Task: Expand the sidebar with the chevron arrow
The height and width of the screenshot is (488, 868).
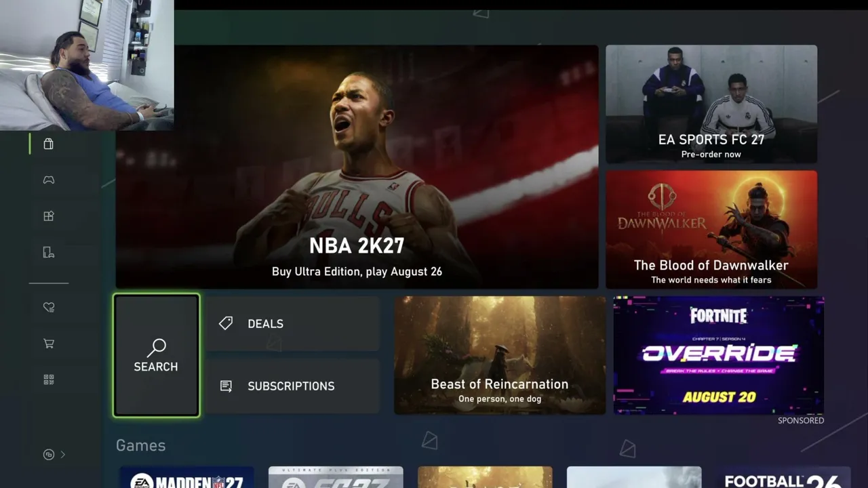Action: click(63, 455)
